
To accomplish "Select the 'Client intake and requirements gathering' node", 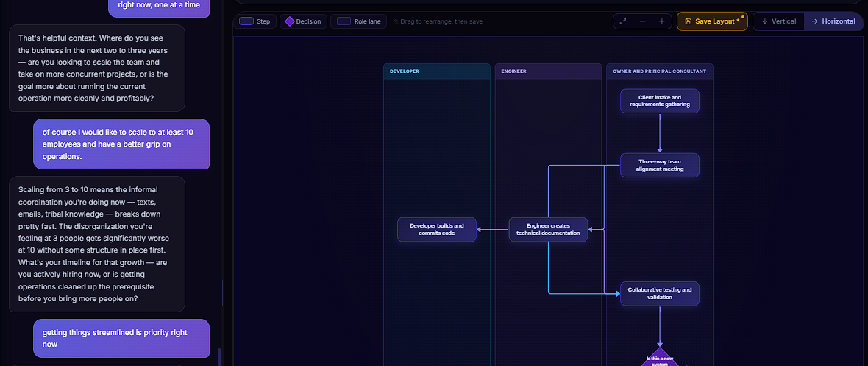I will click(659, 101).
